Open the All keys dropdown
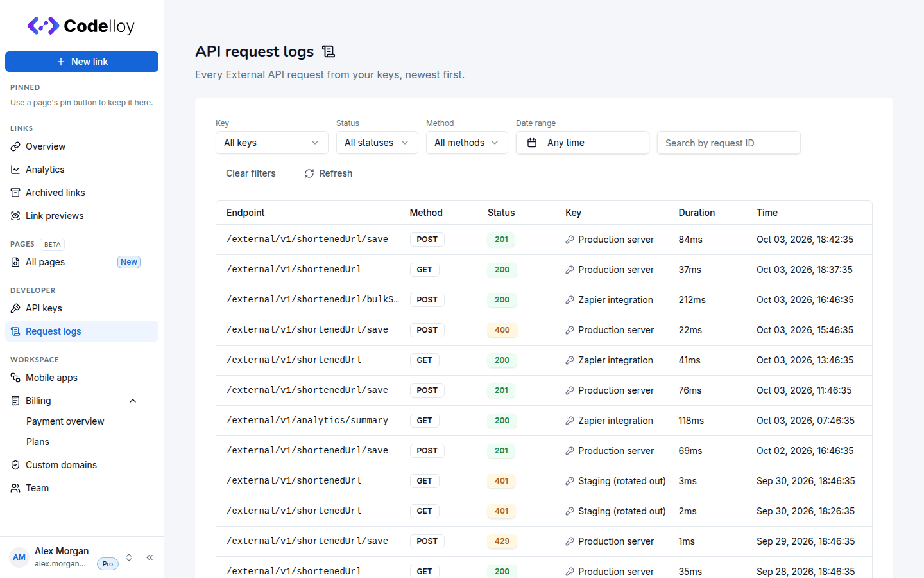 pyautogui.click(x=272, y=143)
